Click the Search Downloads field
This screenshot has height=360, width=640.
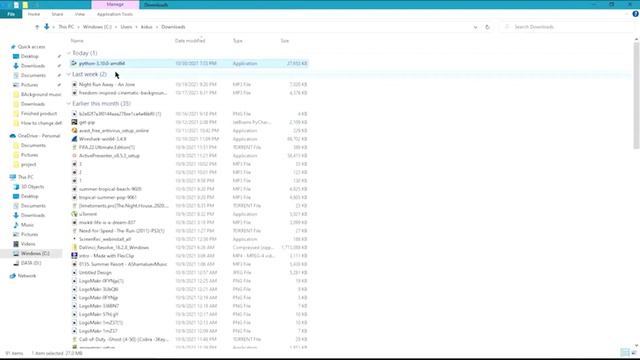(x=567, y=27)
